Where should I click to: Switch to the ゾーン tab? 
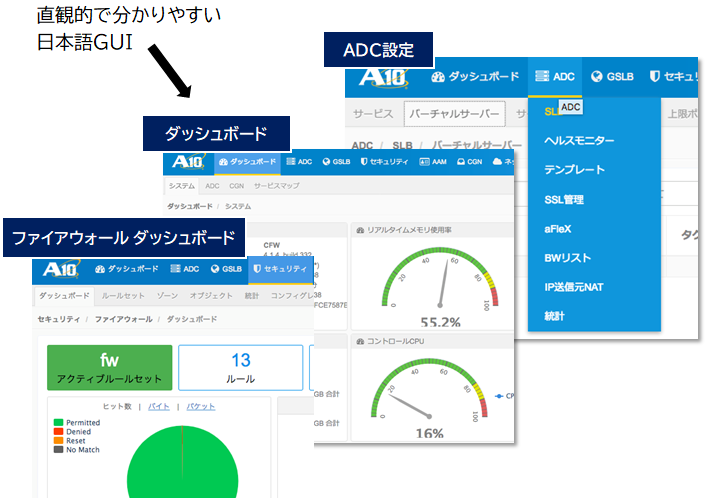tap(167, 296)
